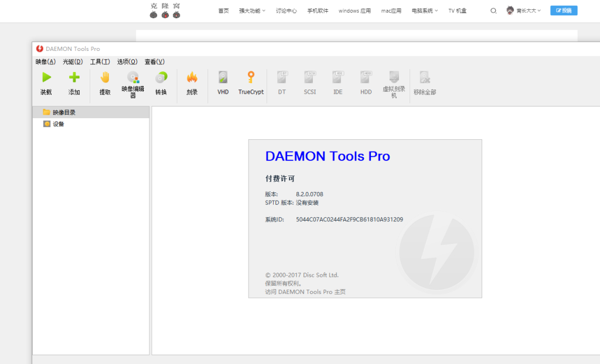
Task: Expand the 窝长大大 user dropdown
Action: 529,11
